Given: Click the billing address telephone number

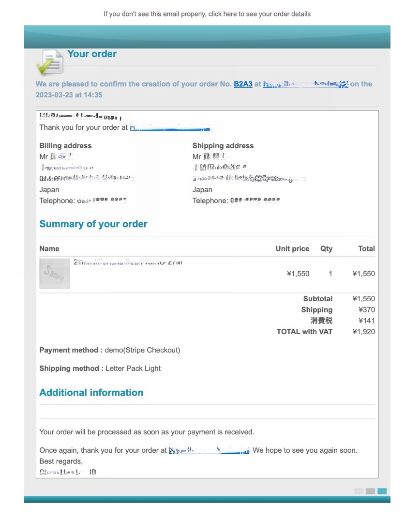Looking at the screenshot, I should pos(102,200).
